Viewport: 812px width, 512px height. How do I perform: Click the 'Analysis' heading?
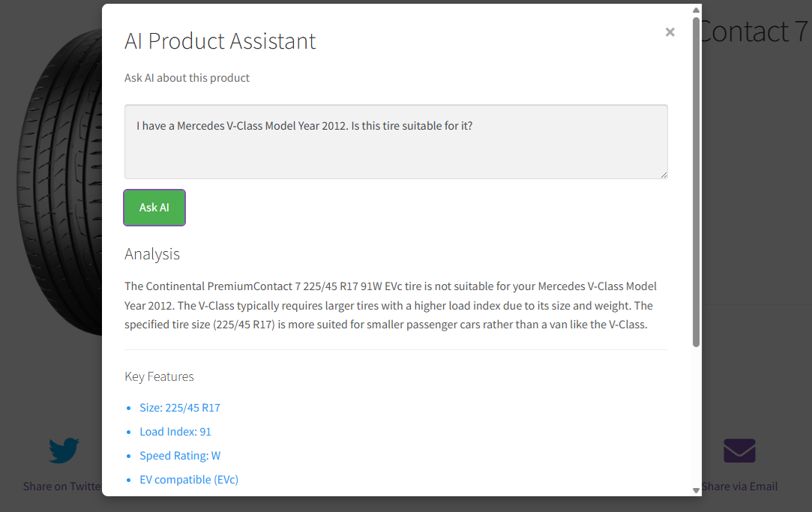151,254
